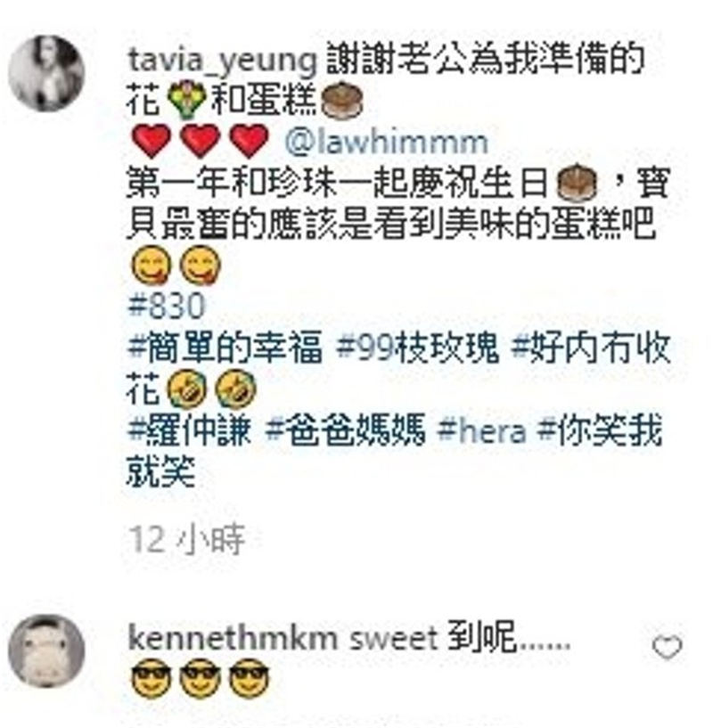The image size is (713, 728).
Task: Open the #爸爸媽媽 hashtag
Action: [346, 430]
